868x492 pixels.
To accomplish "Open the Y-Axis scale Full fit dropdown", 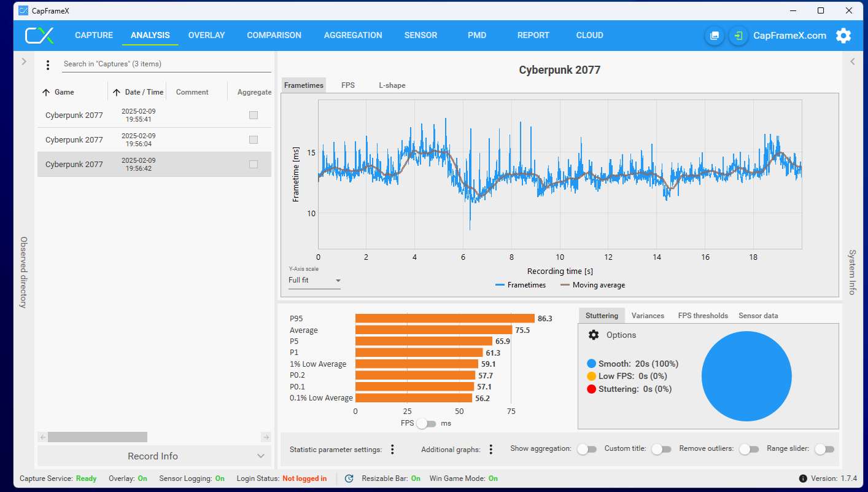I will [x=314, y=281].
